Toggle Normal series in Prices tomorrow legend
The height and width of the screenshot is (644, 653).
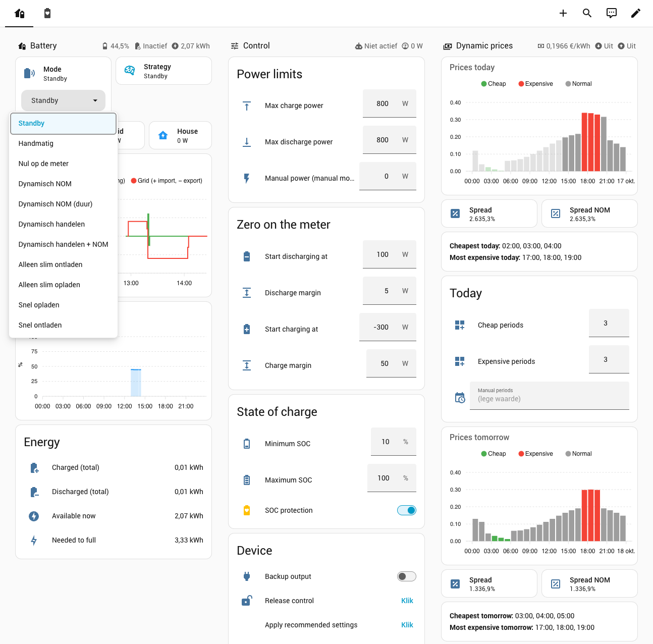pyautogui.click(x=579, y=454)
